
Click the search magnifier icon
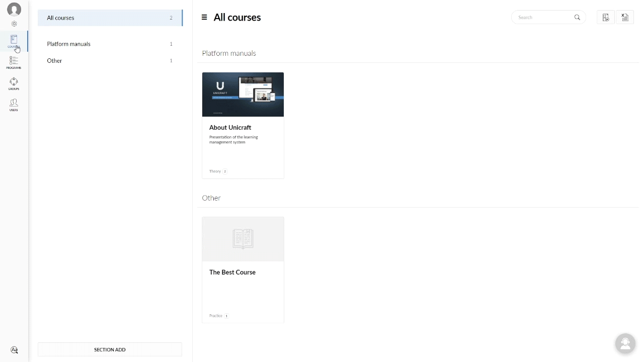[577, 17]
